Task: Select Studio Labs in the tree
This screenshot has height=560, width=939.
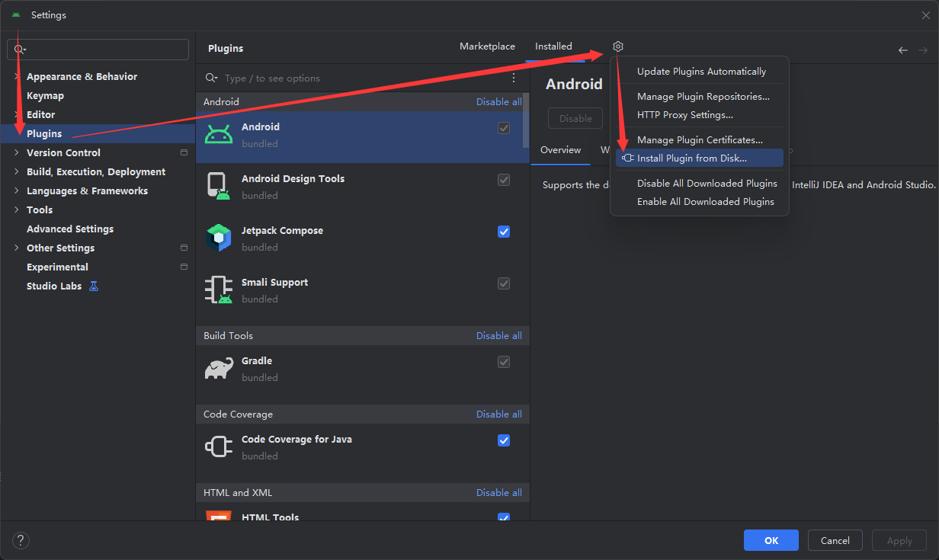Action: click(54, 286)
